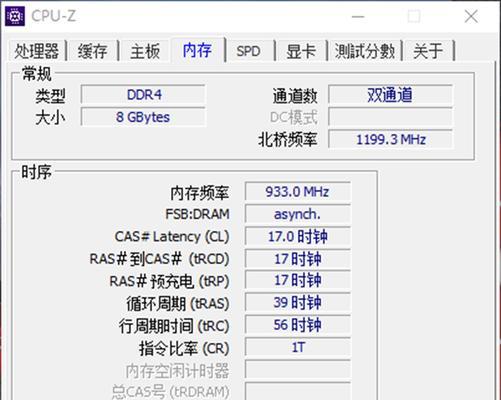Minimize the CPU-Z window
Image resolution: width=501 pixels, height=400 pixels.
(x=358, y=16)
